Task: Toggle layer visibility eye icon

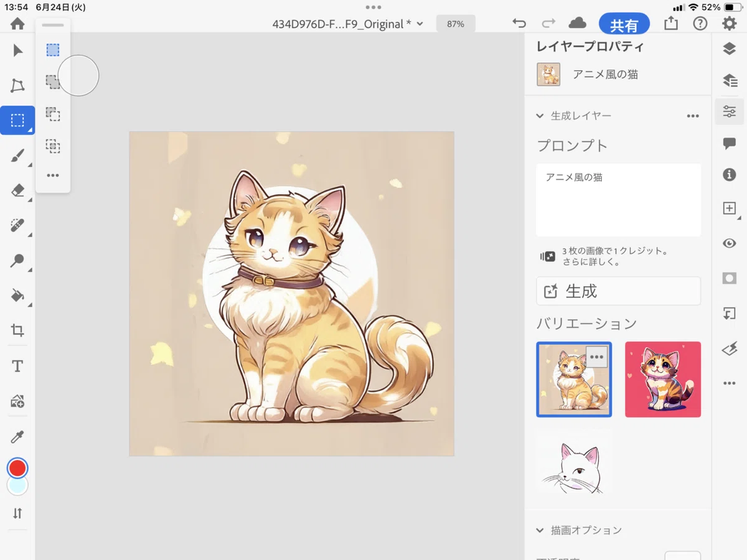Action: pos(730,243)
